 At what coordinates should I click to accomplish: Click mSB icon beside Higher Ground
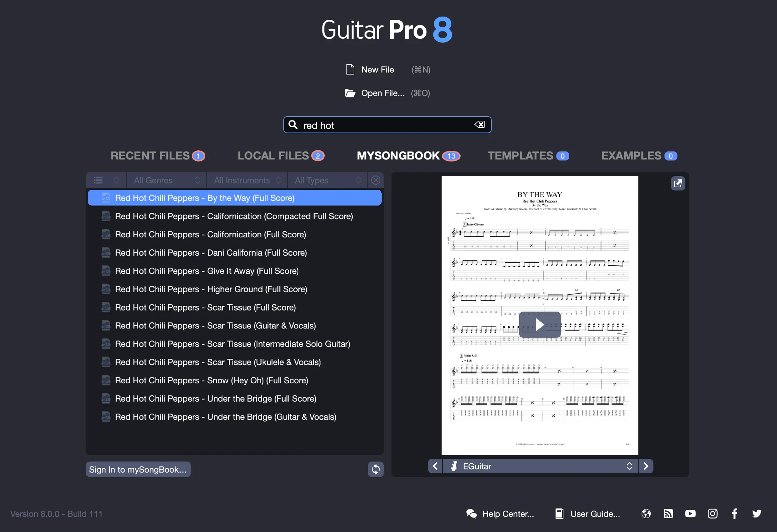106,289
